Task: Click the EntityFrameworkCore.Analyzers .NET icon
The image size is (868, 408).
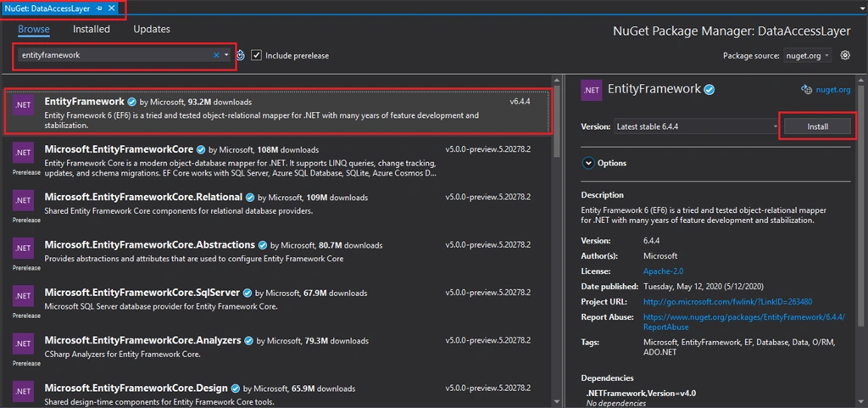Action: [23, 344]
